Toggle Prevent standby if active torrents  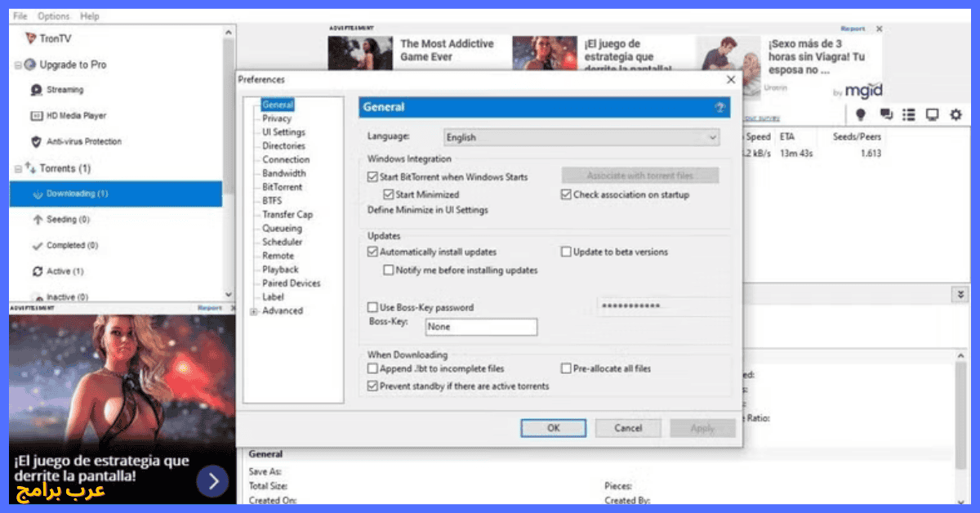[x=373, y=386]
